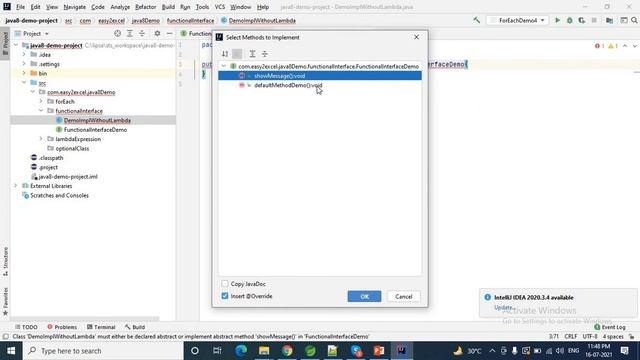Open the TODO tool window
The width and height of the screenshot is (640, 360).
coord(26,327)
